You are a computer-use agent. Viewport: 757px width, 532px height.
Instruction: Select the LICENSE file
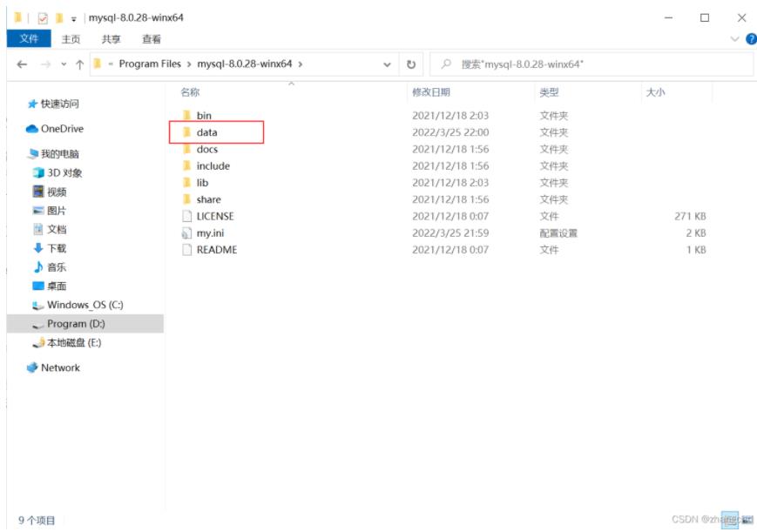pyautogui.click(x=214, y=216)
